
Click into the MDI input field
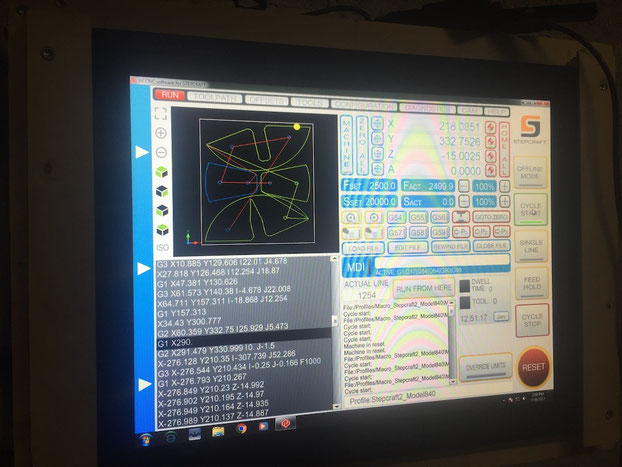(x=441, y=261)
